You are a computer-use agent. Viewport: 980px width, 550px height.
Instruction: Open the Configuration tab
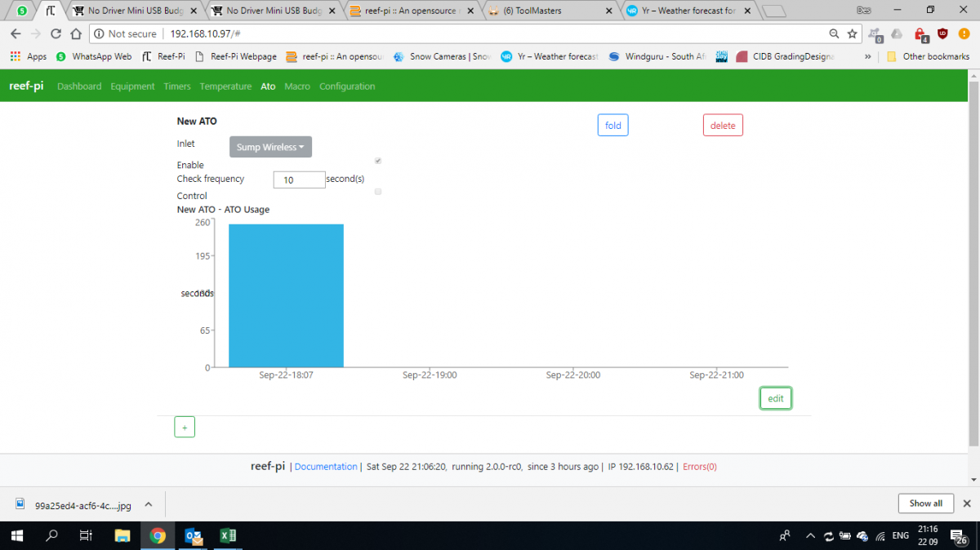click(347, 86)
